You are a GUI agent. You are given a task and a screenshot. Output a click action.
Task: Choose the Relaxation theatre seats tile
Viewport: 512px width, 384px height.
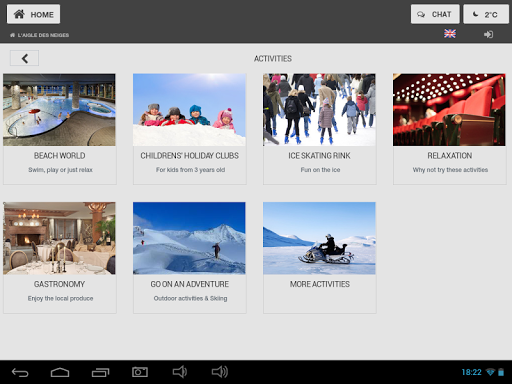(x=449, y=110)
